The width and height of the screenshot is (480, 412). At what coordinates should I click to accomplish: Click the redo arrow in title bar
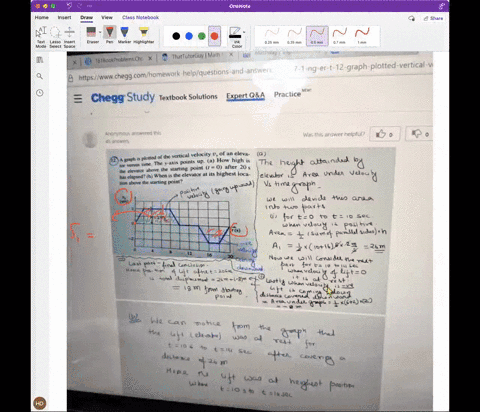80,6
